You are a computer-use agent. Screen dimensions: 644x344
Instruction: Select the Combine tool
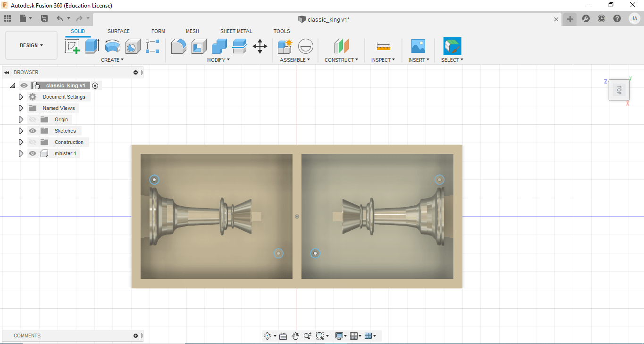219,46
